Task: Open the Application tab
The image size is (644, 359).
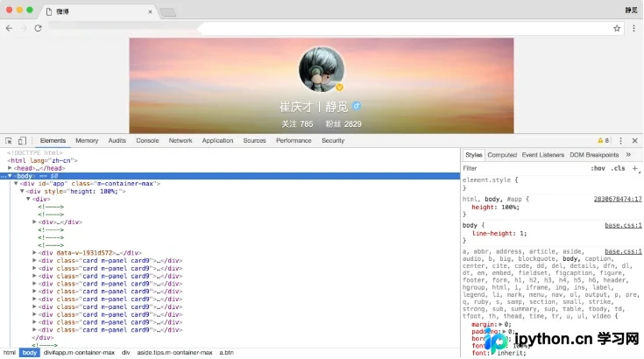Action: point(217,141)
